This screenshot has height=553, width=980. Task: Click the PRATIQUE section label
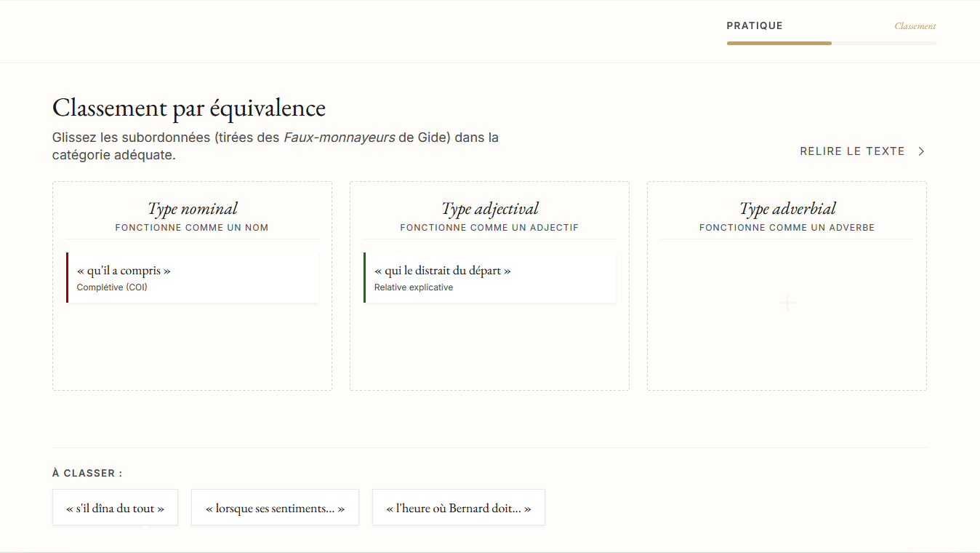(755, 26)
